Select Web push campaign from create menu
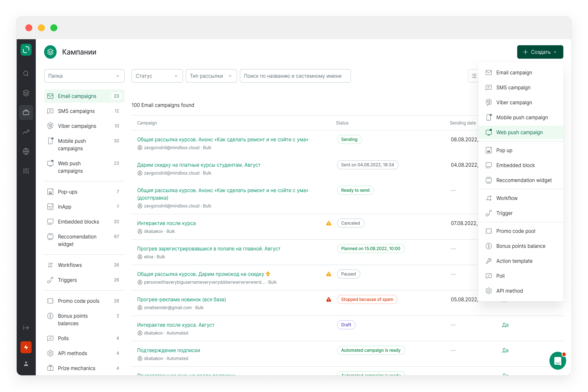Image resolution: width=588 pixels, height=392 pixels. tap(521, 132)
